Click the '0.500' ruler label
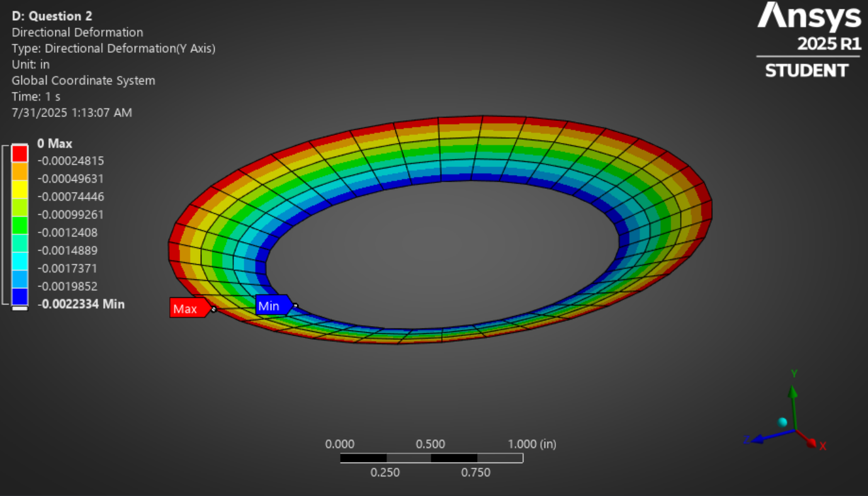 [431, 444]
